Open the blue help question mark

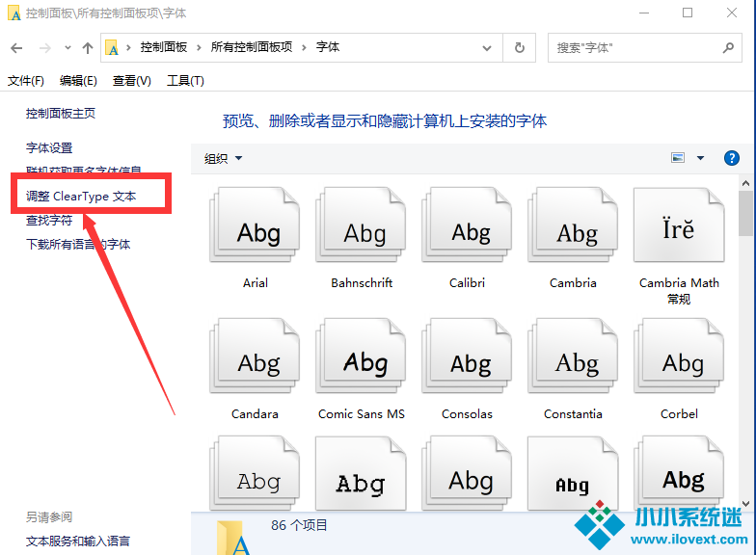pyautogui.click(x=731, y=158)
